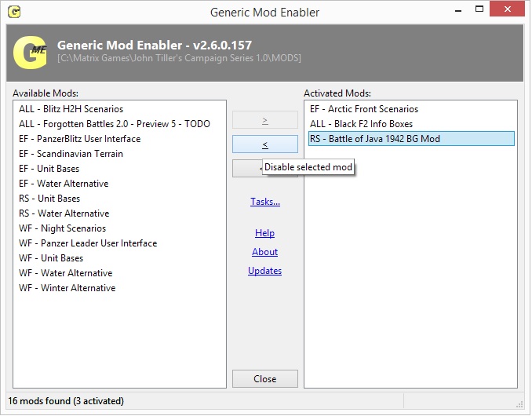Screen dimensions: 532x416
Task: Maximize the Generic Mod Enabler window
Action: [x=479, y=9]
